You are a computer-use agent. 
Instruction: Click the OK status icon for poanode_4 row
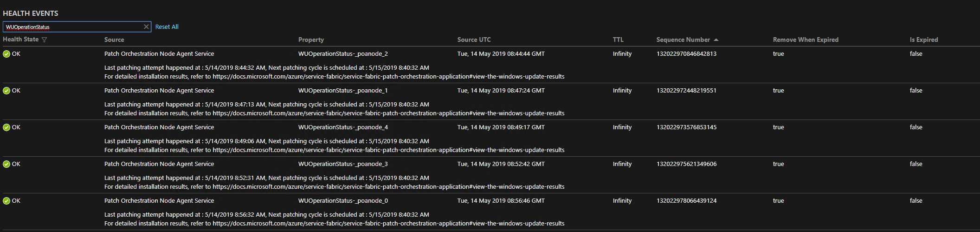click(x=6, y=127)
